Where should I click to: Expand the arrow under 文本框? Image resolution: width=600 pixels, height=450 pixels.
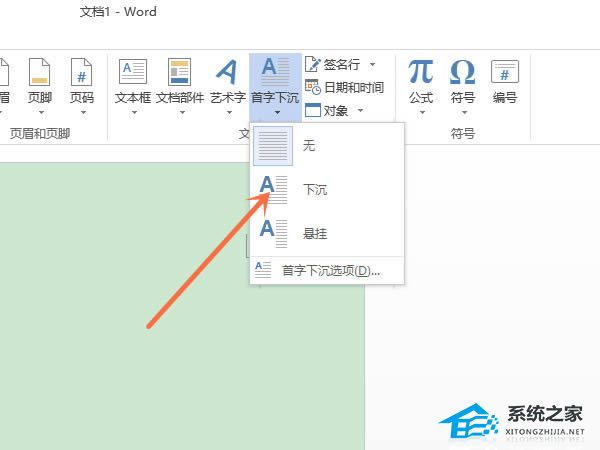point(134,112)
